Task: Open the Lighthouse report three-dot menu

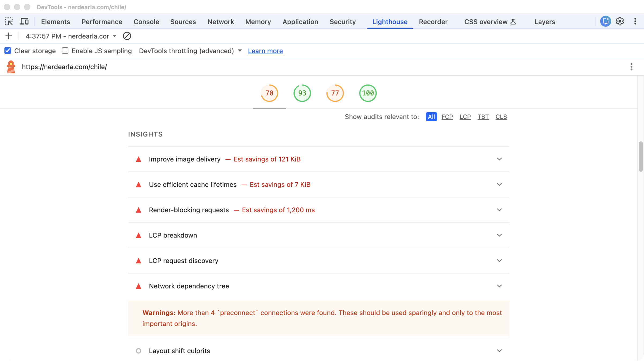Action: [631, 67]
